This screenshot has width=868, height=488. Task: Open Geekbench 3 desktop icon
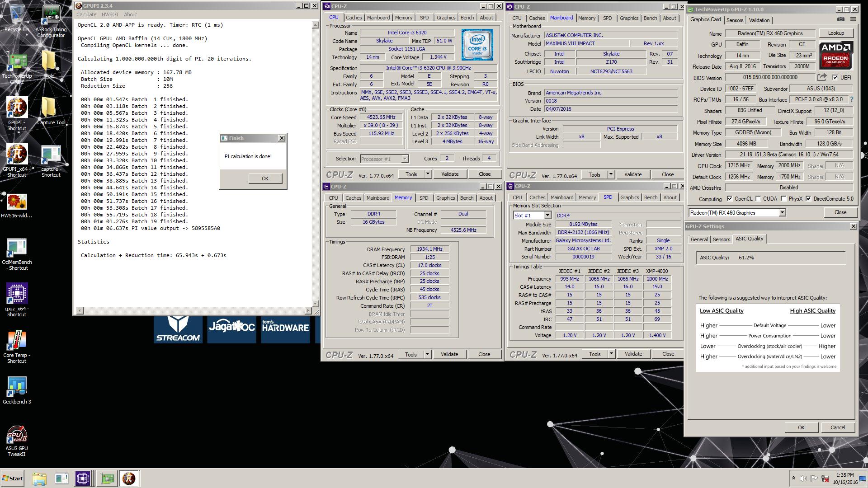[x=17, y=390]
